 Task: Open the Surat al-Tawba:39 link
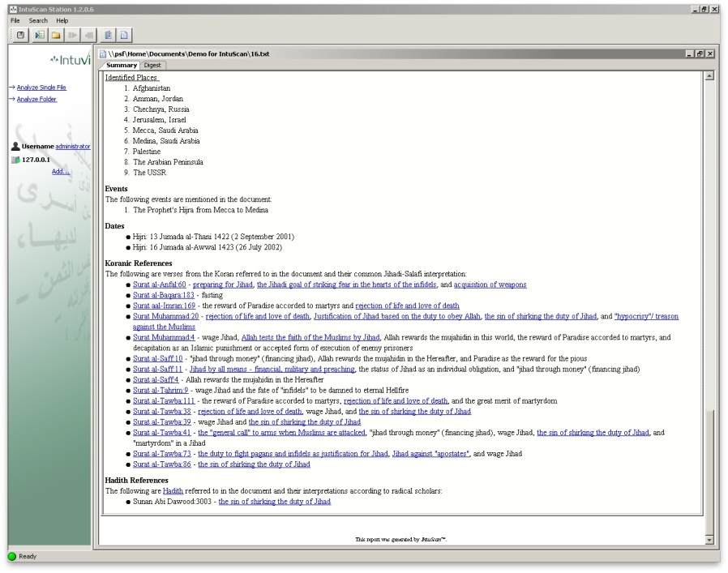coord(162,422)
